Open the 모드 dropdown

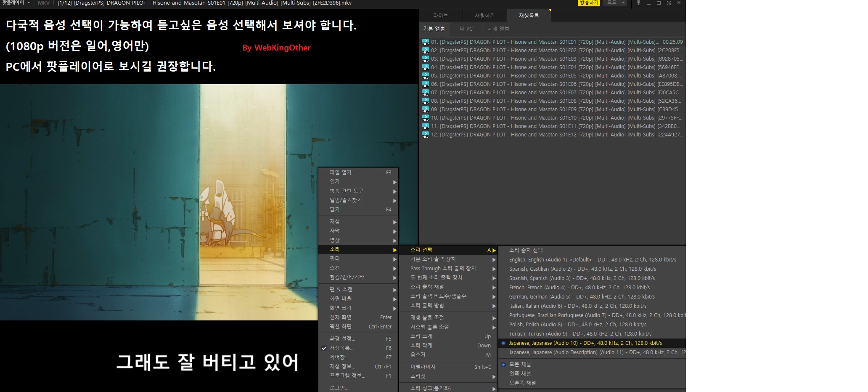[615, 3]
